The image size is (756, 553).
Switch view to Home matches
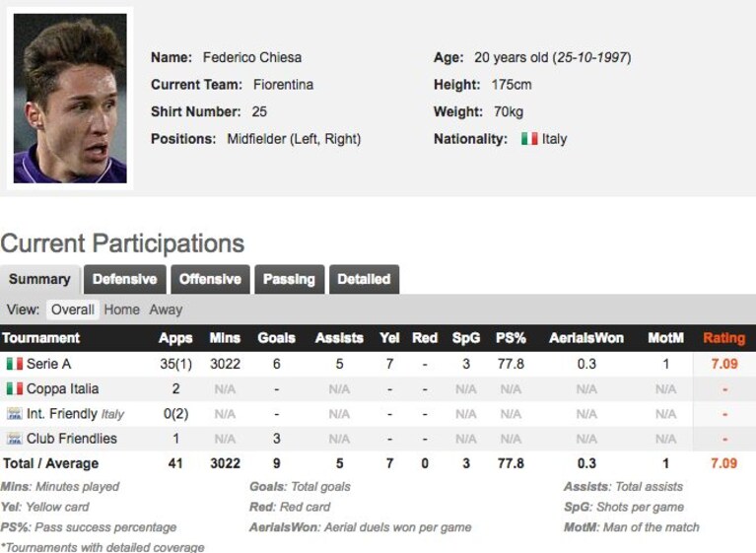(122, 310)
